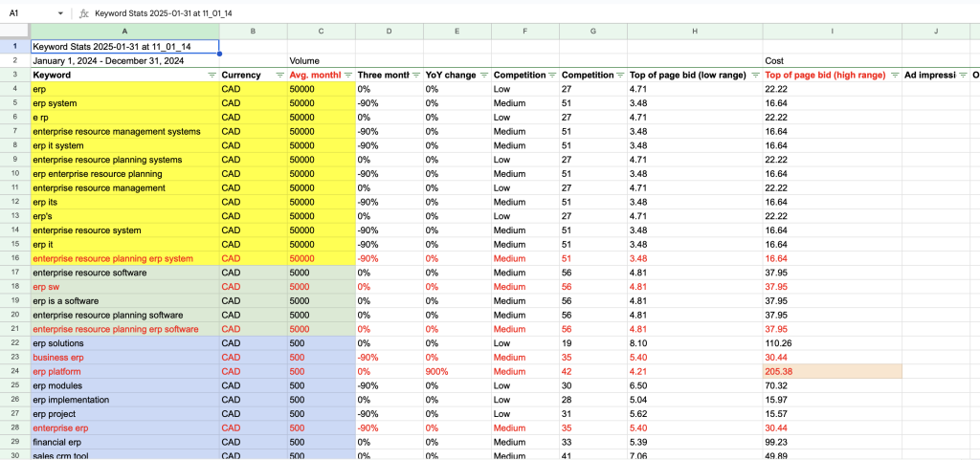Click the formula bar text field
Image resolution: width=980 pixels, height=460 pixels.
(479, 13)
